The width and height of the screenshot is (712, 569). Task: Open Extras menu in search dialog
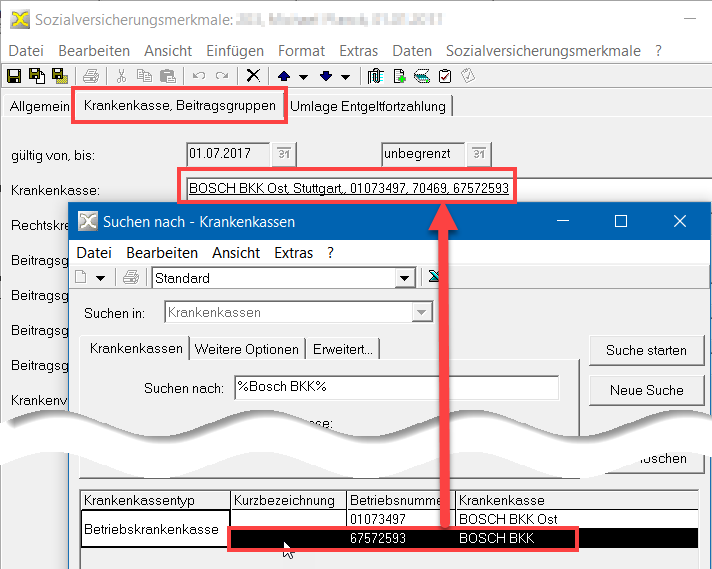[293, 252]
